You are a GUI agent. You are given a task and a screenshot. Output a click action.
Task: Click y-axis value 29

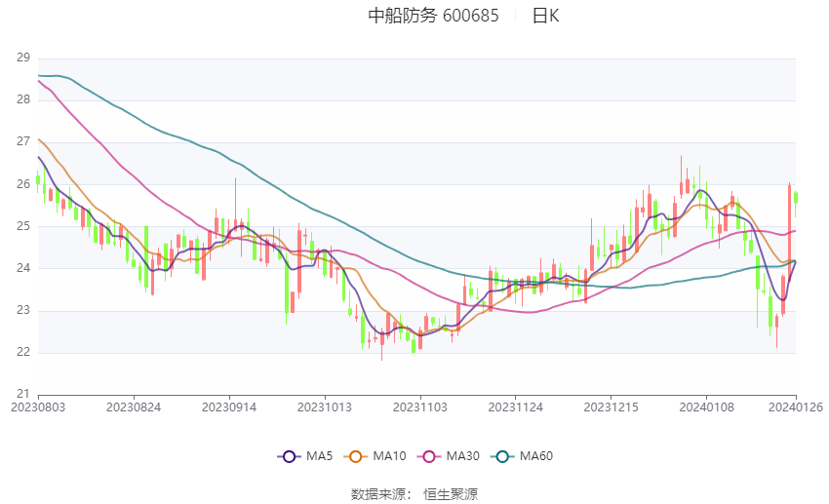[x=23, y=58]
